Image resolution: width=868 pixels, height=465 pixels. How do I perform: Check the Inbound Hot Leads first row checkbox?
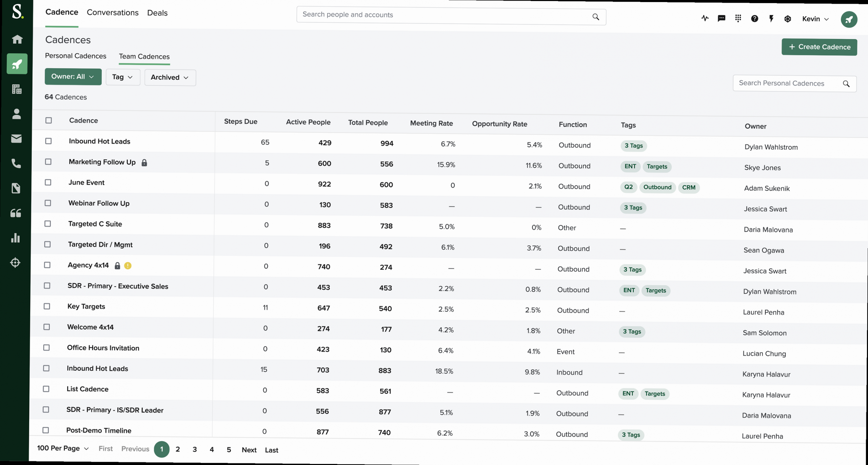[x=48, y=141]
